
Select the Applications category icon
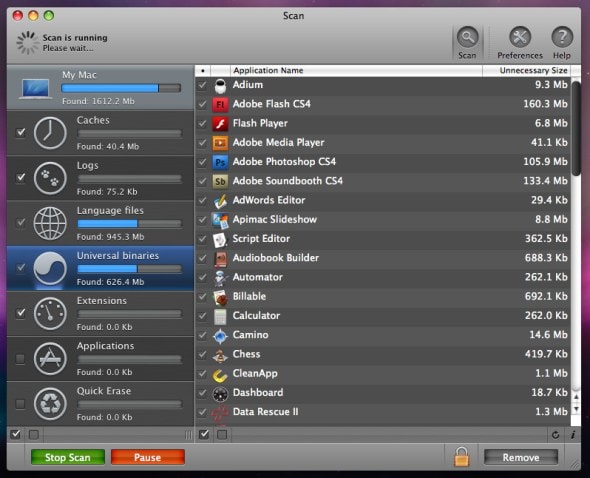coord(50,359)
